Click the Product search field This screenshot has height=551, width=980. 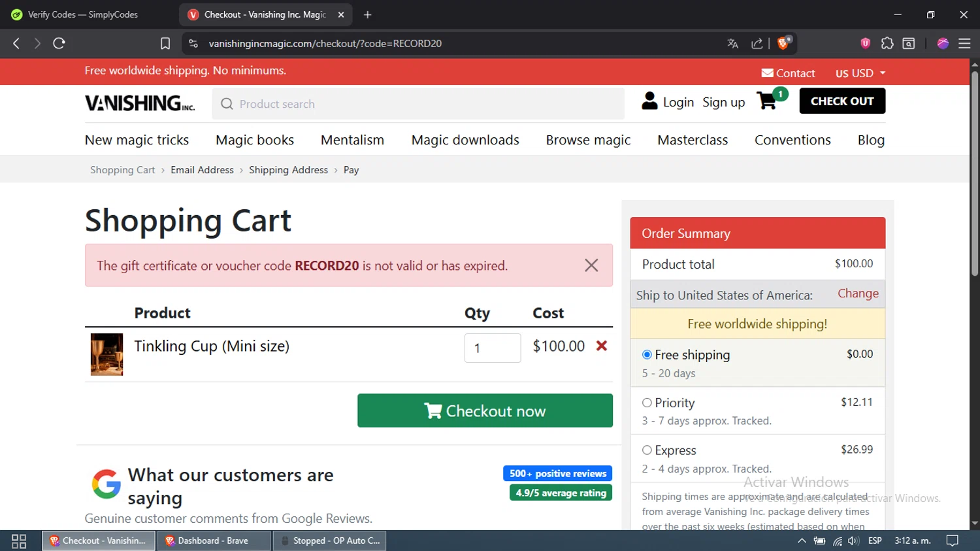tap(418, 104)
